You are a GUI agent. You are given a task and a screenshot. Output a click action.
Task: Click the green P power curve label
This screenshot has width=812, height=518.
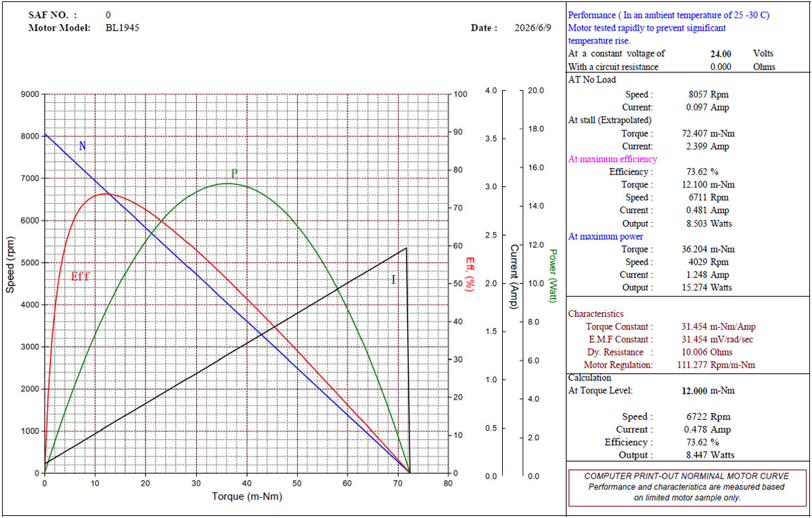(234, 173)
